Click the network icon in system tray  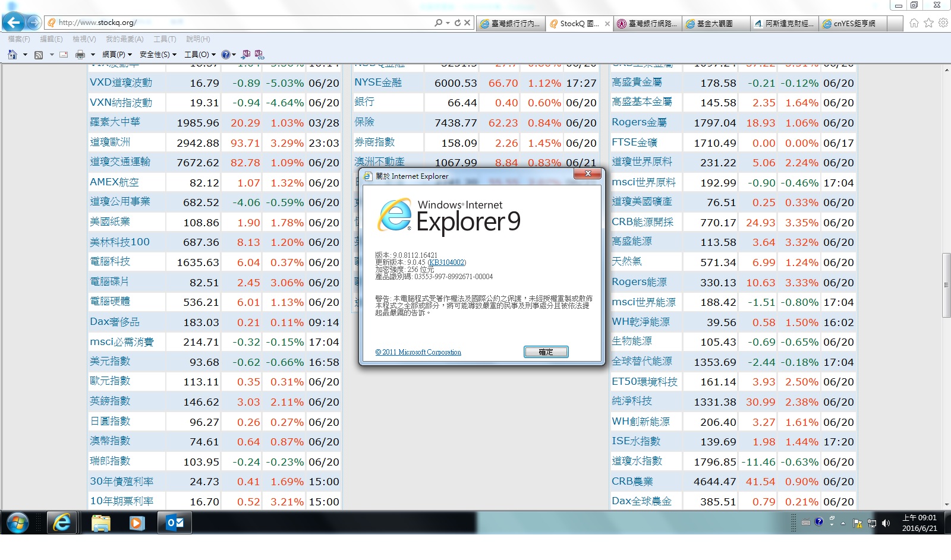click(x=872, y=523)
